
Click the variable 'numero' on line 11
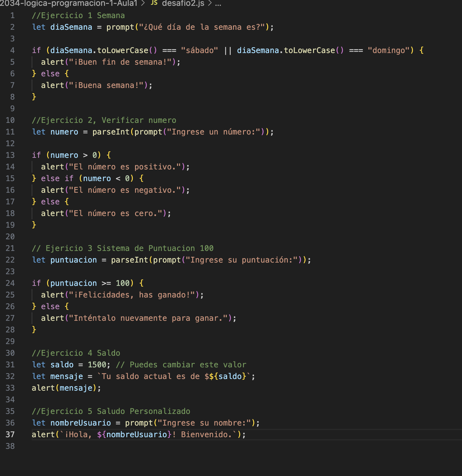click(64, 132)
